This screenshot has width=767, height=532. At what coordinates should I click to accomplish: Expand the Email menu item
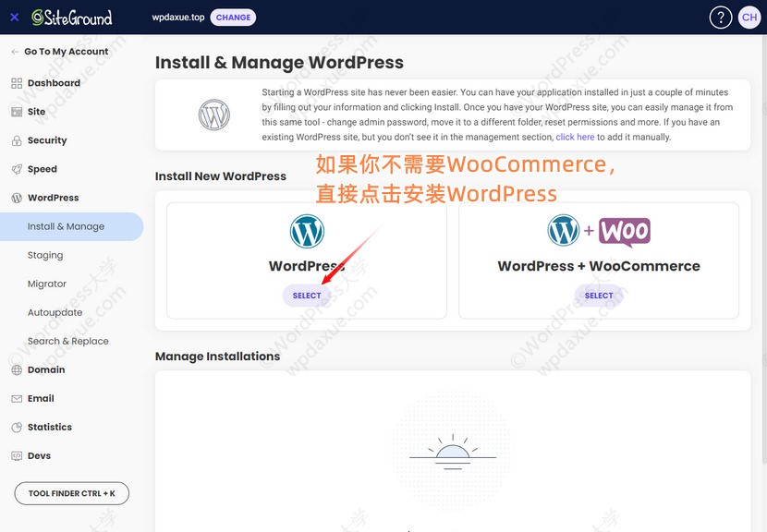tap(41, 398)
